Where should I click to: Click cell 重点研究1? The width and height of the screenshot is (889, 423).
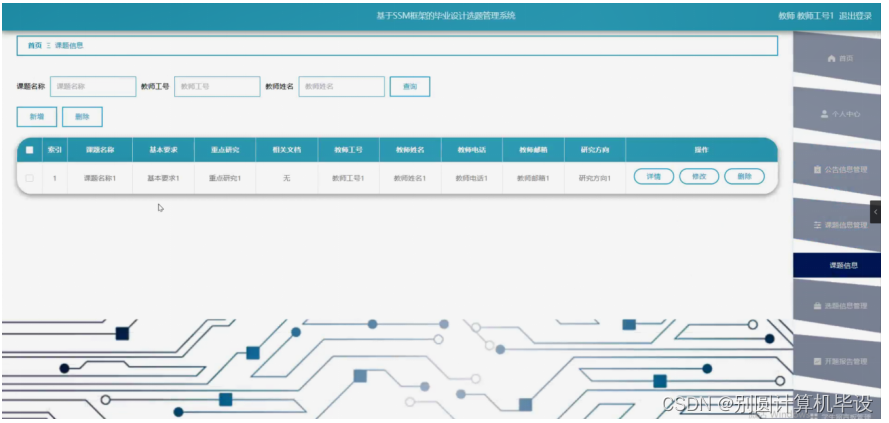[225, 178]
